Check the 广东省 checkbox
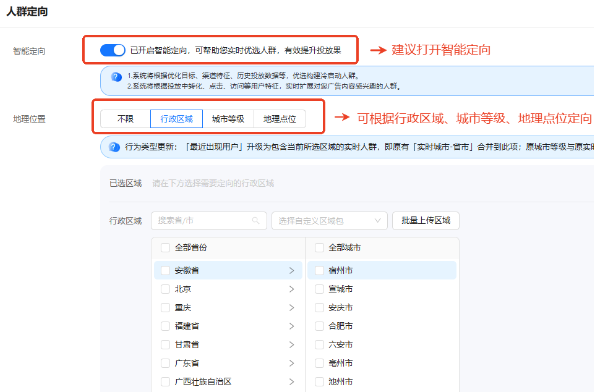 165,363
